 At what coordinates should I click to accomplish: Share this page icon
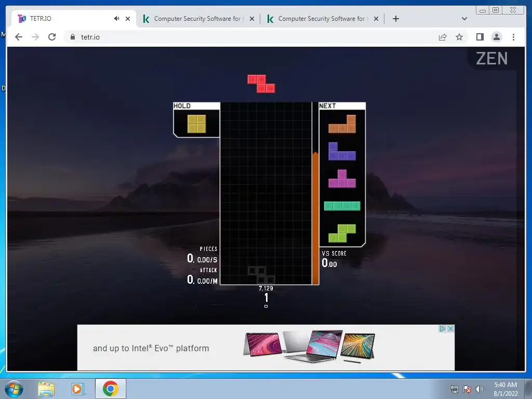tap(443, 37)
